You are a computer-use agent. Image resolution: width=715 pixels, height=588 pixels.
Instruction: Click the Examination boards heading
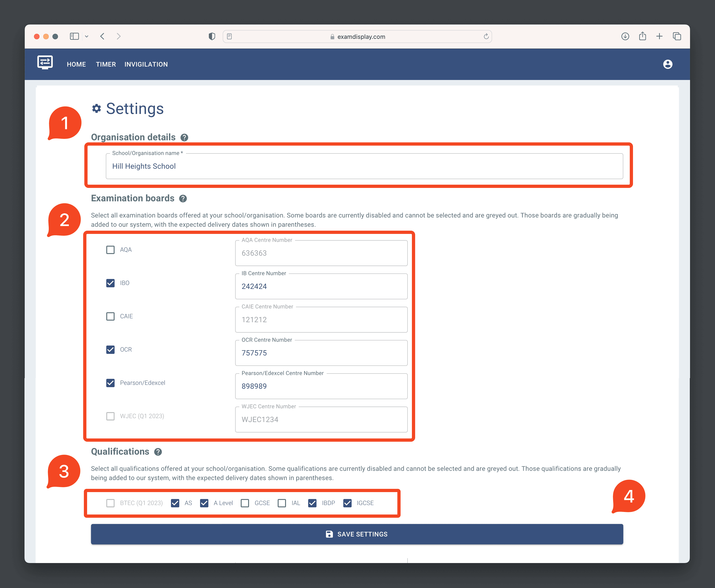point(133,198)
